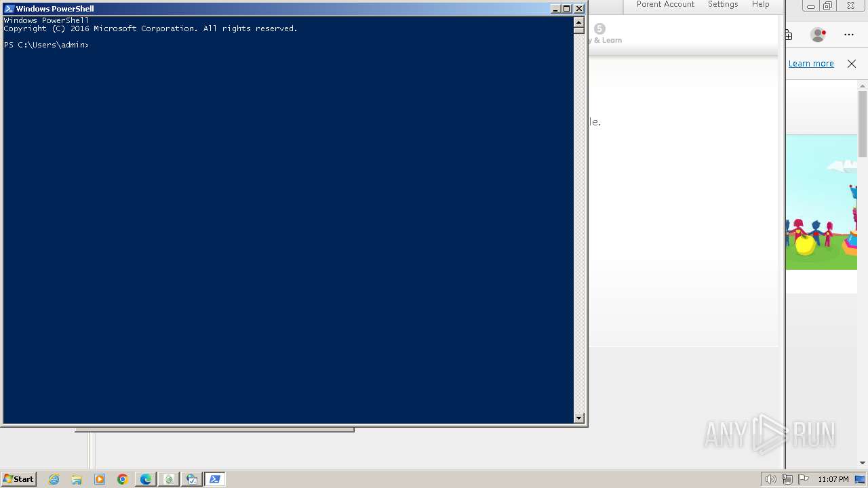
Task: Click the Edge page vertical scrollbar thumb
Action: (863, 123)
